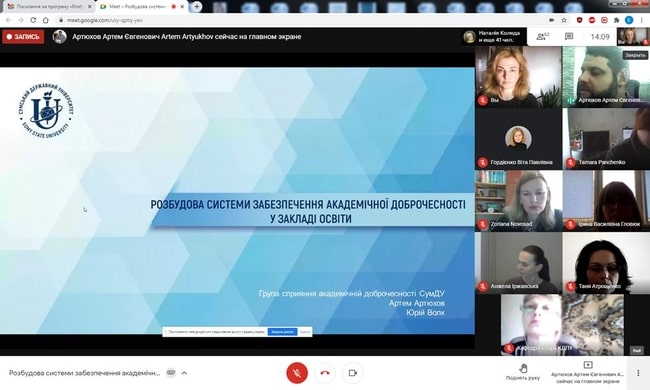Click the hide link in the sharing notification bar
Image resolution: width=650 pixels, height=390 pixels.
click(x=305, y=332)
